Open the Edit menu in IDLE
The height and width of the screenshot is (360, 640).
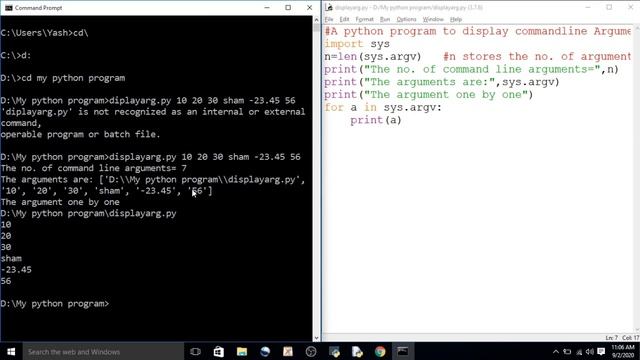344,19
